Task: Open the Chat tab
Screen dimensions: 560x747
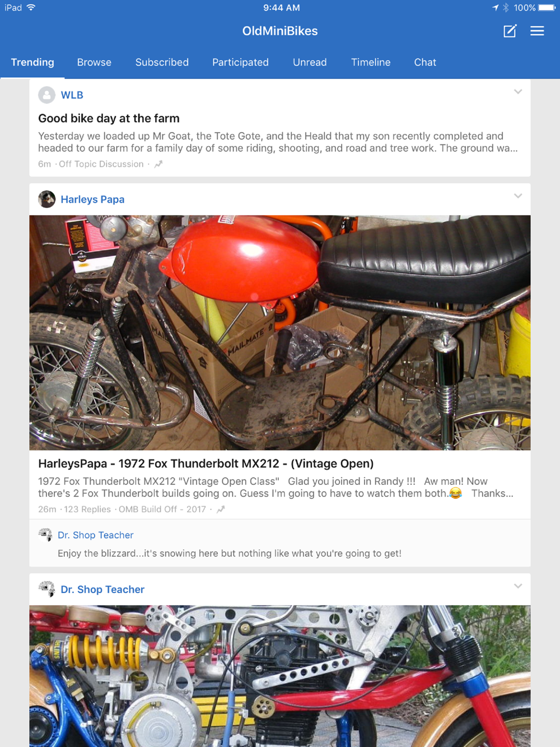Action: [x=425, y=62]
